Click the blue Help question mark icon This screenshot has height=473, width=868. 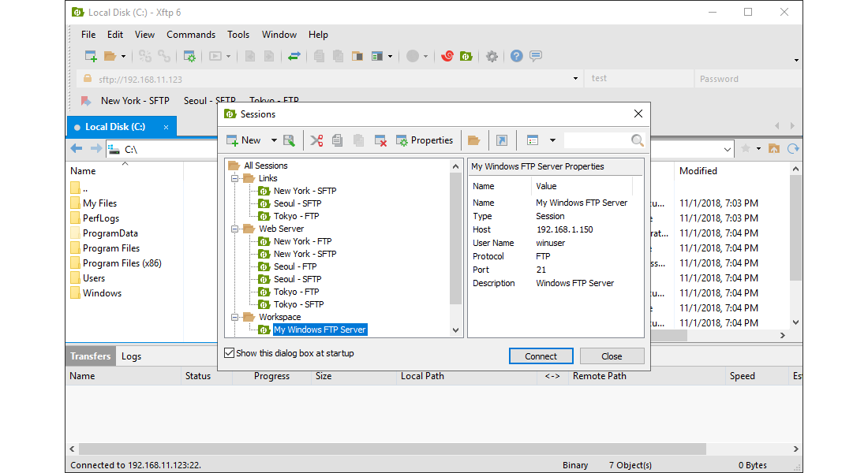(x=516, y=56)
